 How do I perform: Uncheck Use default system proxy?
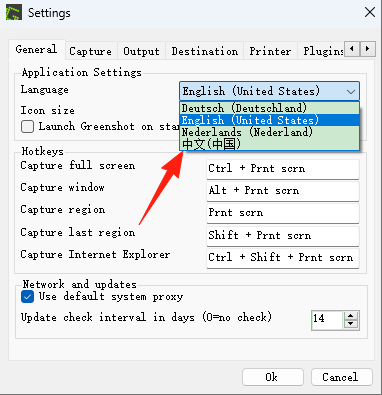(x=27, y=296)
